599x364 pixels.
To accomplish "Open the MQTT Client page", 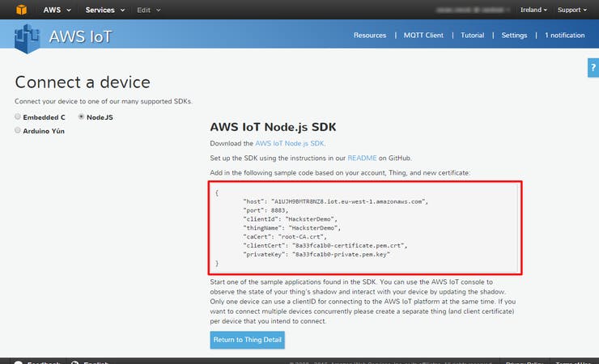I will tap(423, 36).
